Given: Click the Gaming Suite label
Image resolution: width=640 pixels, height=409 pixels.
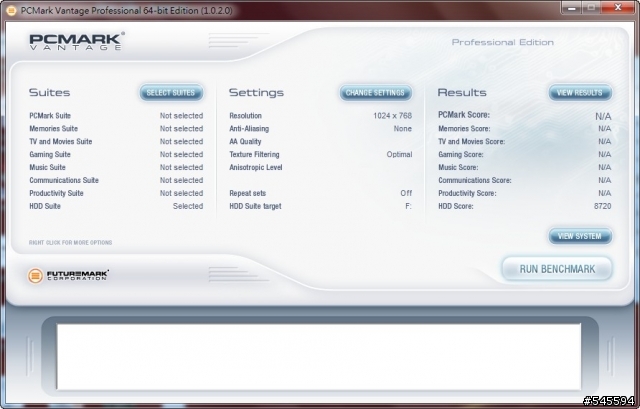Looking at the screenshot, I should click(x=50, y=155).
